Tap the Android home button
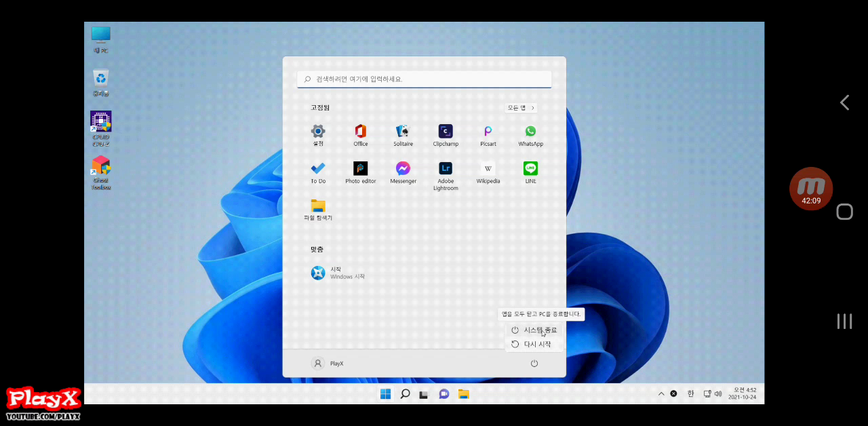This screenshot has width=868, height=426. click(844, 212)
